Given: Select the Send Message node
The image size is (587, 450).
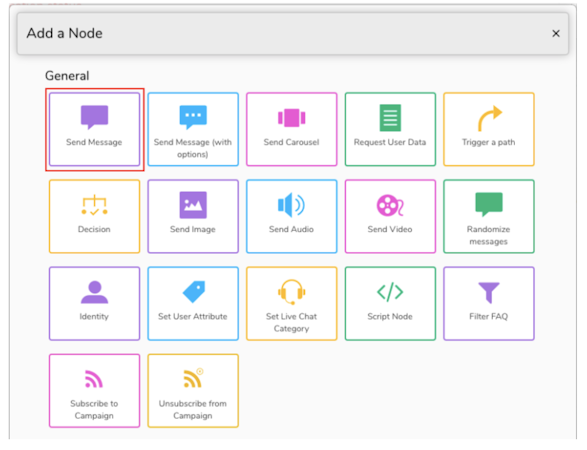Looking at the screenshot, I should 94,129.
